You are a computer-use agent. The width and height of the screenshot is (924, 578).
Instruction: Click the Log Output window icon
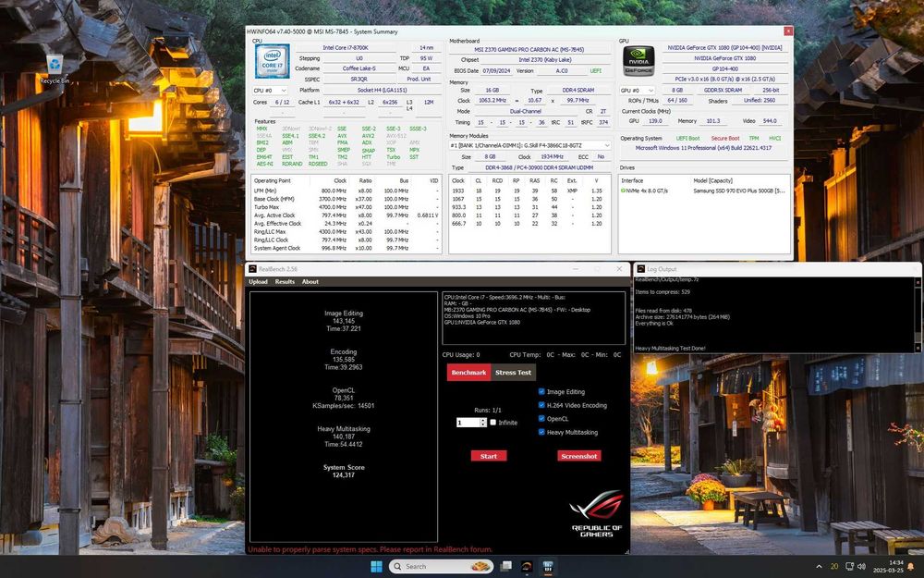coord(640,269)
